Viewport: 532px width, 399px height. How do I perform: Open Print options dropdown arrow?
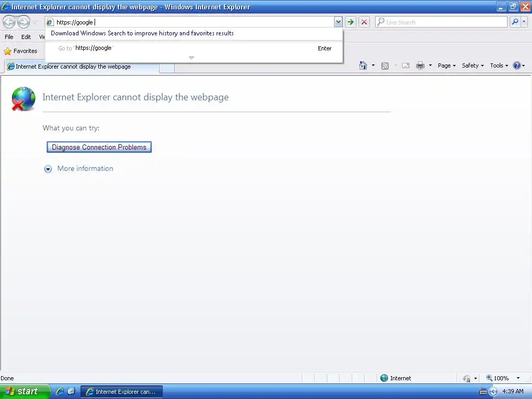coord(430,65)
